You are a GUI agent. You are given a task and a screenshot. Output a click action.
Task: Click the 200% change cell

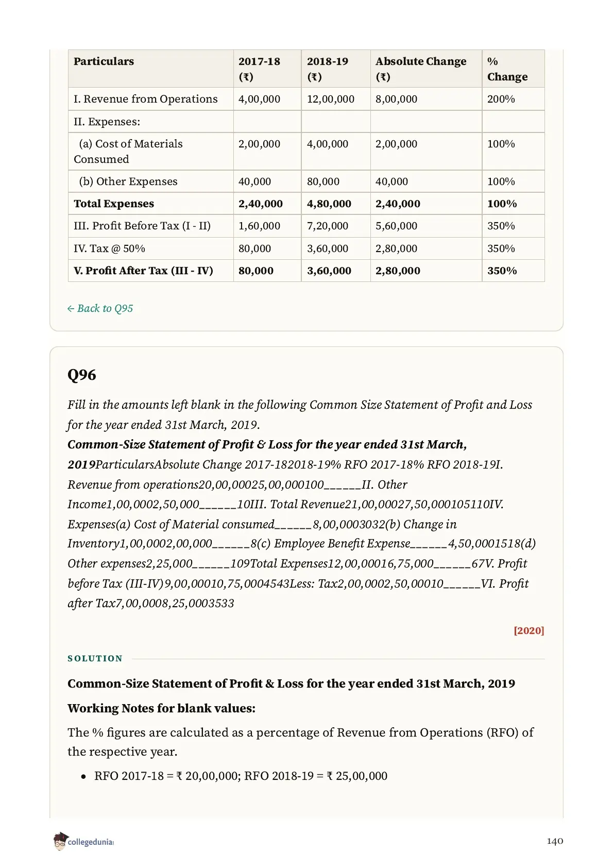[x=501, y=99]
